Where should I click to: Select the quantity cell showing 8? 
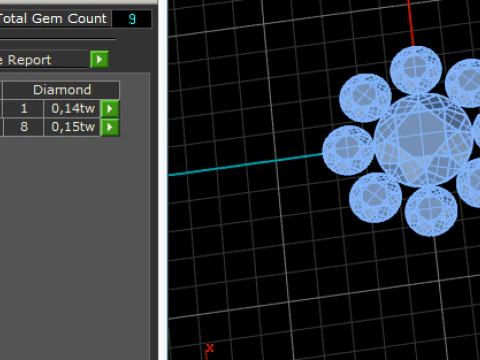click(23, 127)
